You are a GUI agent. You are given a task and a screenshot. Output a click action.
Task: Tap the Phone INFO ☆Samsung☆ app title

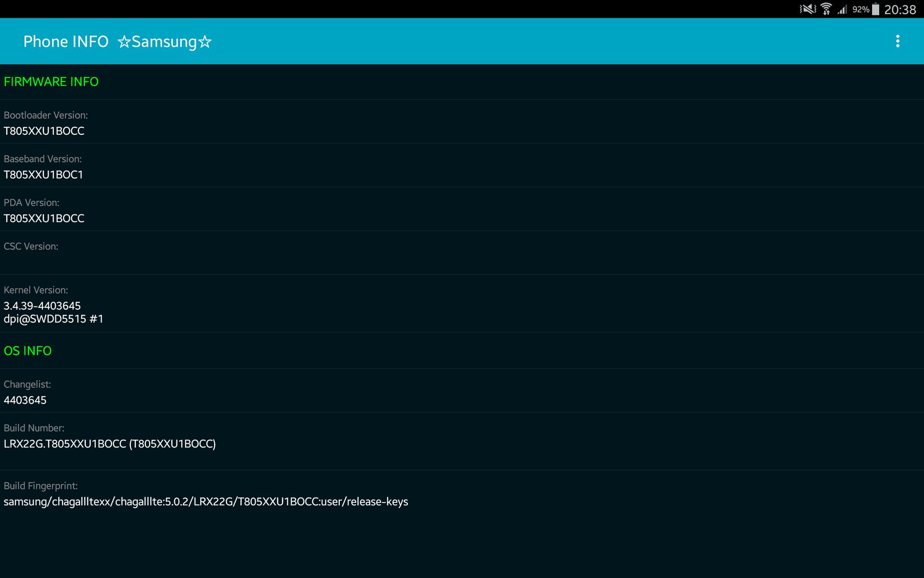click(x=117, y=42)
